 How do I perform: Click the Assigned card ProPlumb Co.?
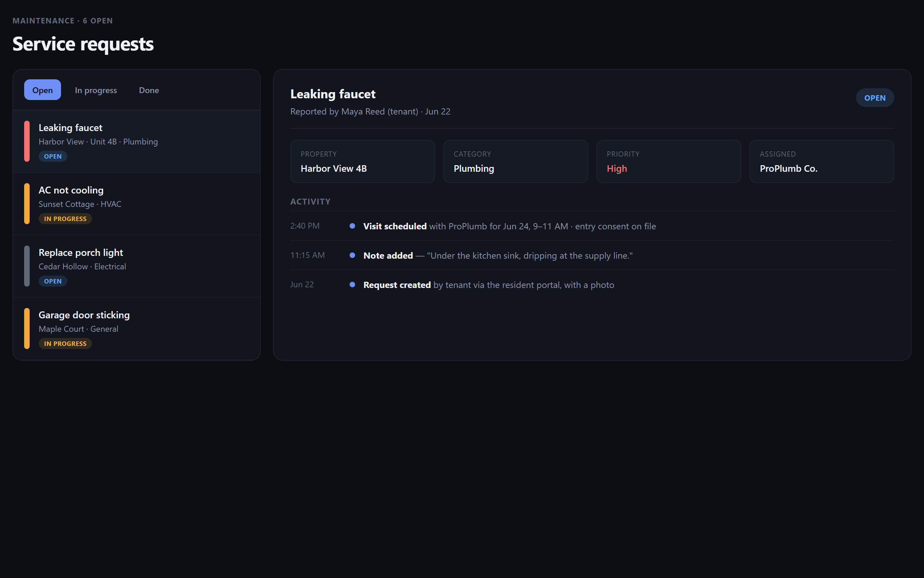(x=822, y=161)
